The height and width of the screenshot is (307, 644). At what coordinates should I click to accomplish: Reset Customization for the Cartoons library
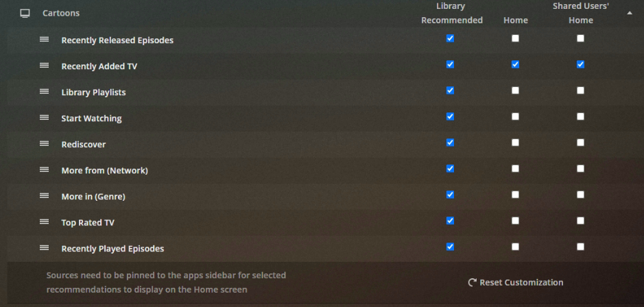(516, 282)
